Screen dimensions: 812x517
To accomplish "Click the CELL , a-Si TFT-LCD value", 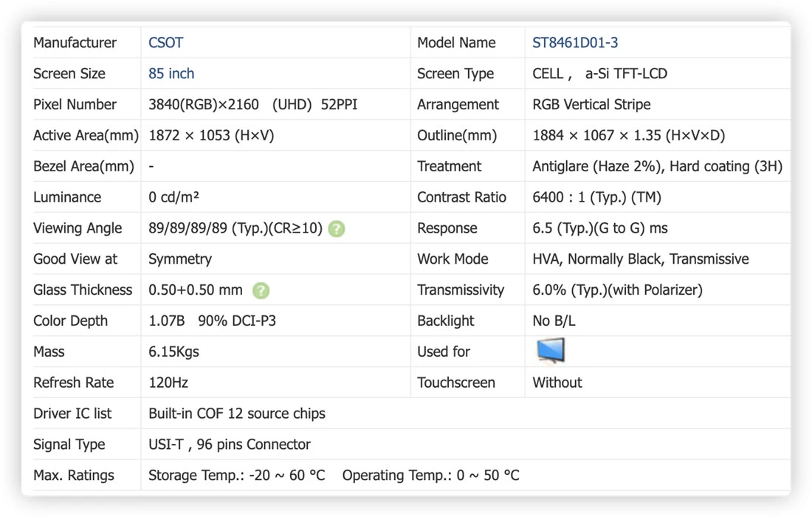I will [x=599, y=74].
